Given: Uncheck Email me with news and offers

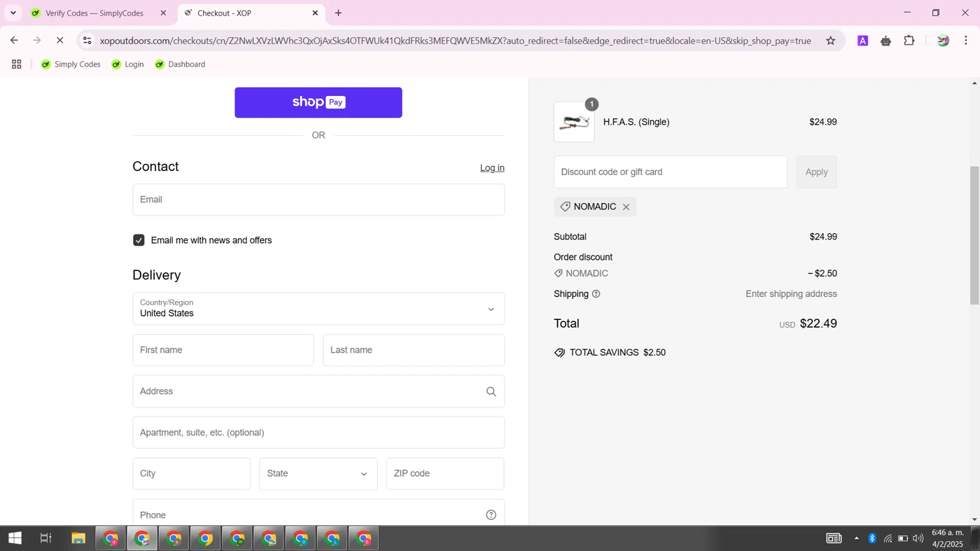Looking at the screenshot, I should coord(139,240).
